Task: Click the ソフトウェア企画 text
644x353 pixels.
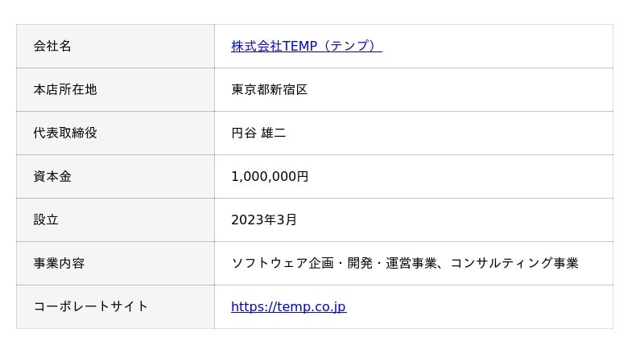Action: (x=282, y=264)
